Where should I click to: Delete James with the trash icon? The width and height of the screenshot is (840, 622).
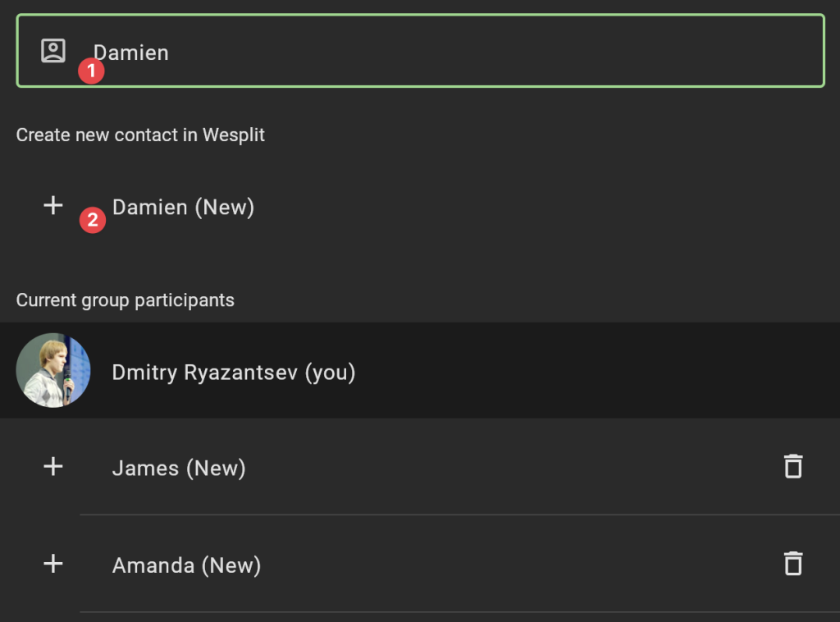793,466
